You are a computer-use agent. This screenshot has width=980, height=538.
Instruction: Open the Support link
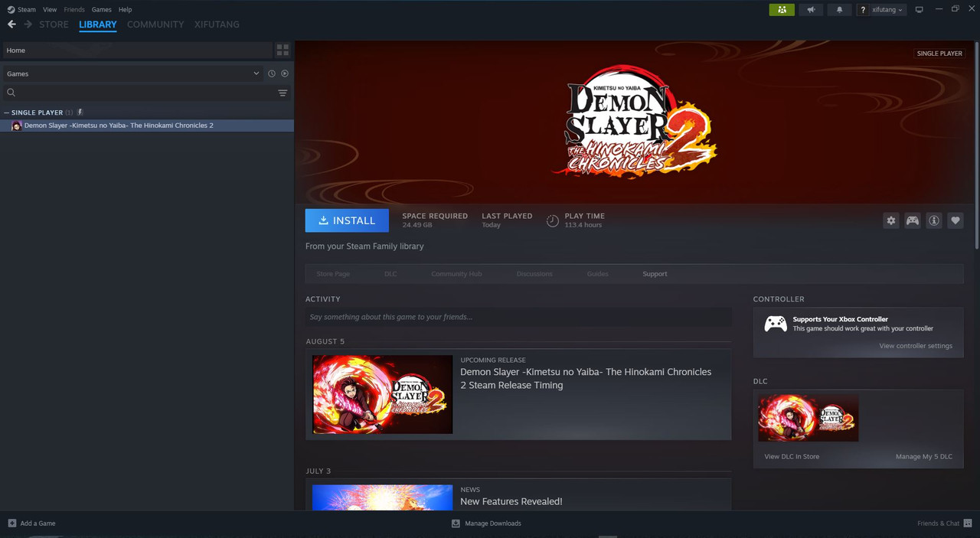pyautogui.click(x=655, y=274)
